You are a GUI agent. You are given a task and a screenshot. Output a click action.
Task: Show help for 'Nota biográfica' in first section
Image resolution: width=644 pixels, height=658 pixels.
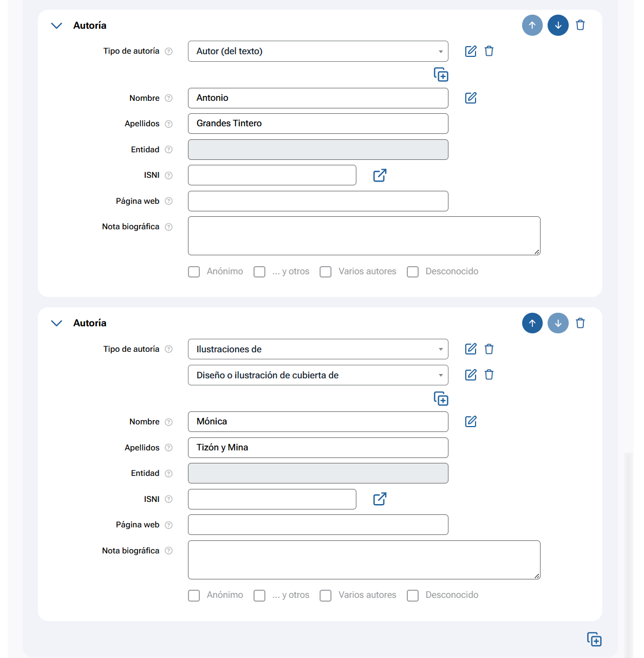[168, 227]
